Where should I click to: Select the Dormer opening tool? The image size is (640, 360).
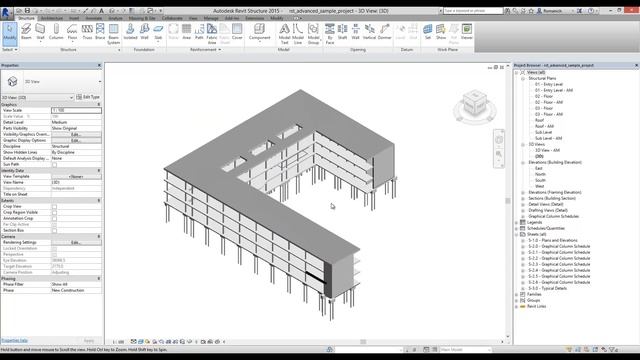pyautogui.click(x=384, y=32)
